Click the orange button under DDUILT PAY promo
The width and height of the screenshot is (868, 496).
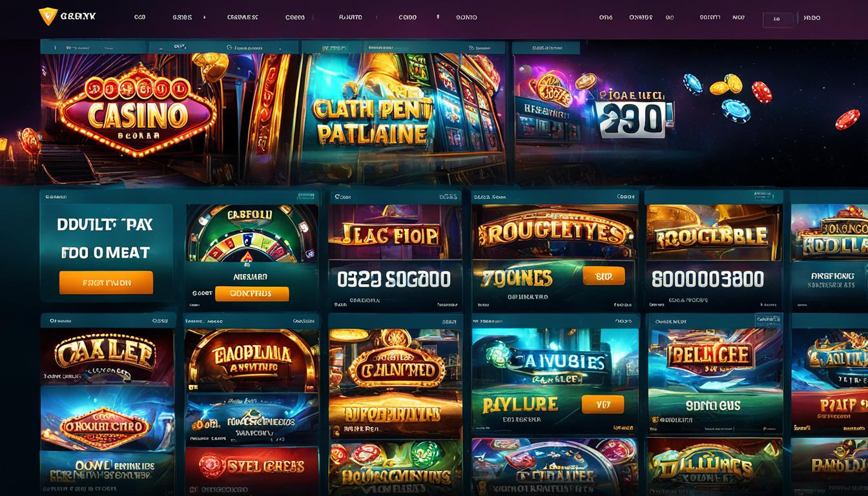(106, 282)
